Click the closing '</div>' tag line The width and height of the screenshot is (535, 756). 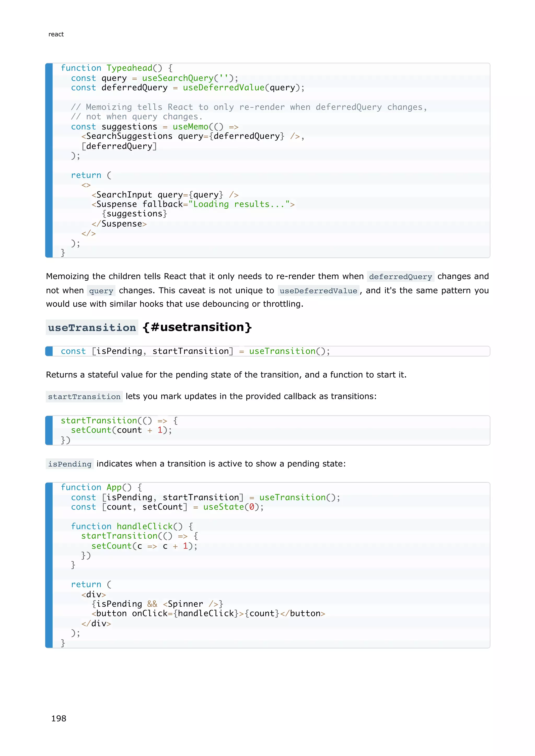coord(96,624)
